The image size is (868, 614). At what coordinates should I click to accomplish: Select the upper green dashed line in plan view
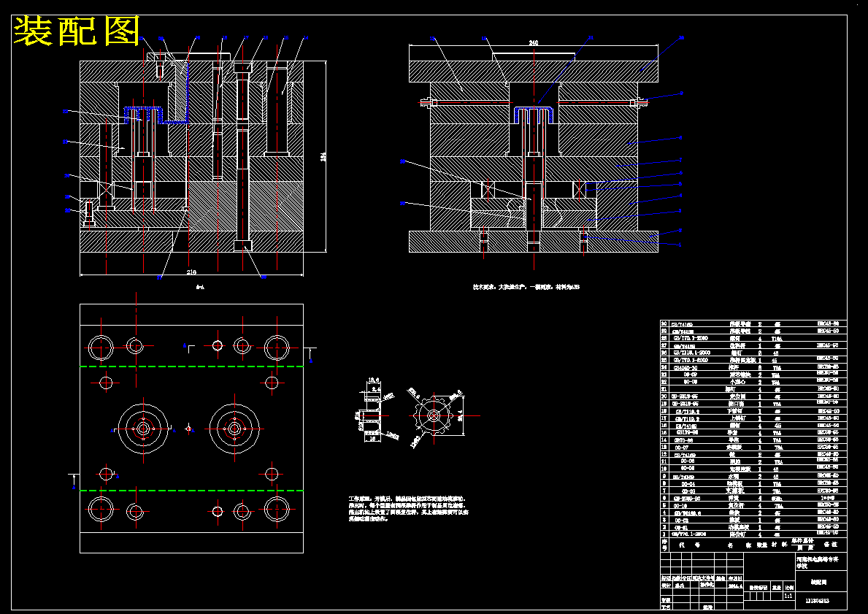(191, 367)
